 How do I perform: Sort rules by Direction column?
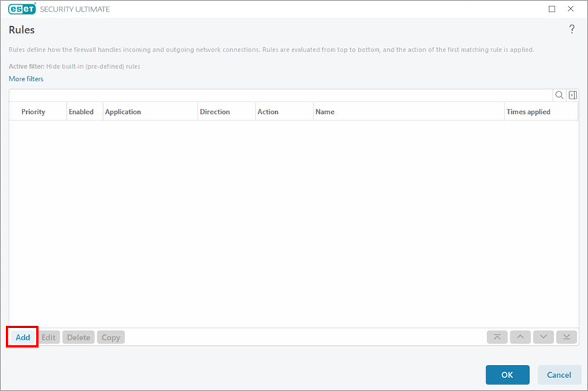pos(214,112)
